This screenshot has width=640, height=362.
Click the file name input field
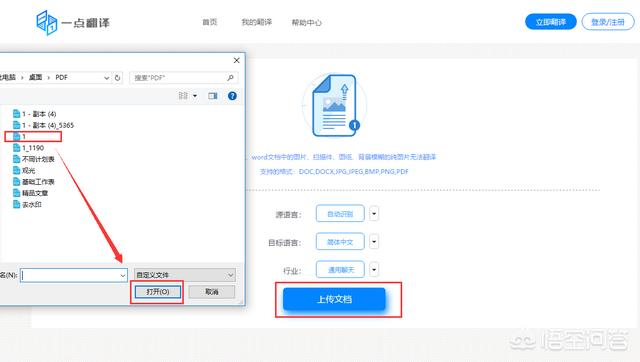(x=74, y=275)
